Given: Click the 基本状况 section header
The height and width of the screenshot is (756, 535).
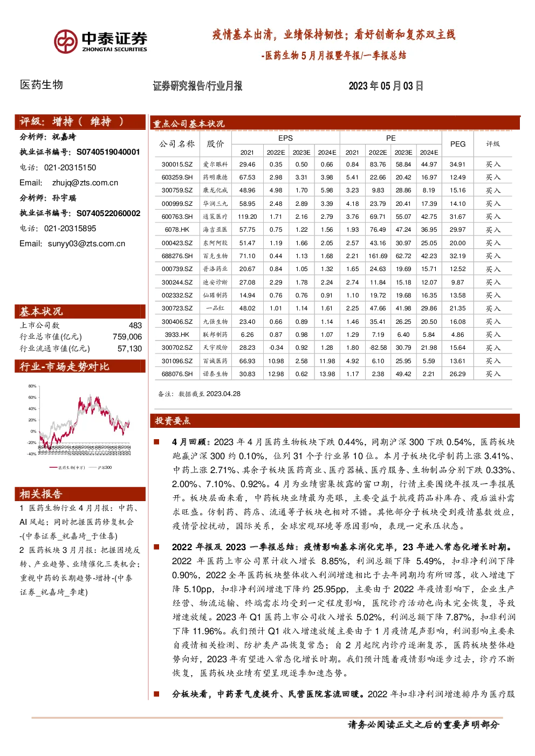Looking at the screenshot, I should [x=80, y=311].
